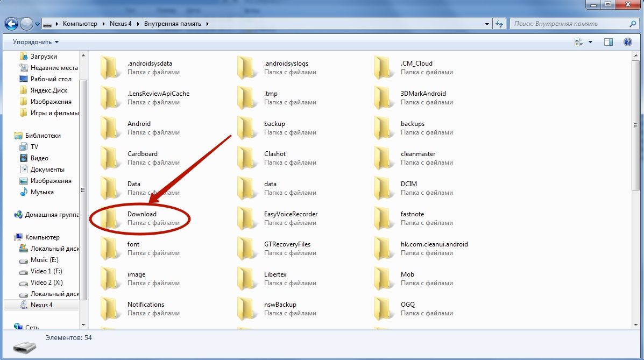The image size is (644, 360).
Task: Click the 'Notifications' folder name
Action: (x=145, y=305)
